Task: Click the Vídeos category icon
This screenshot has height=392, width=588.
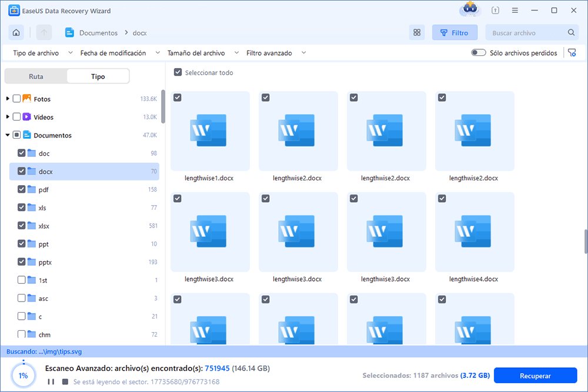Action: (x=26, y=117)
